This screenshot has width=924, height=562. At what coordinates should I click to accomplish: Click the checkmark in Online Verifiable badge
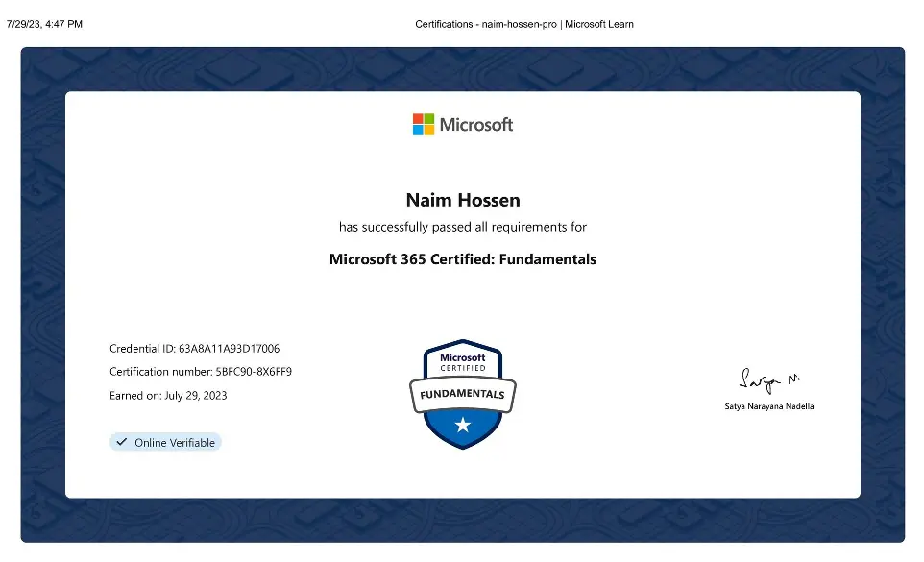[x=121, y=442]
